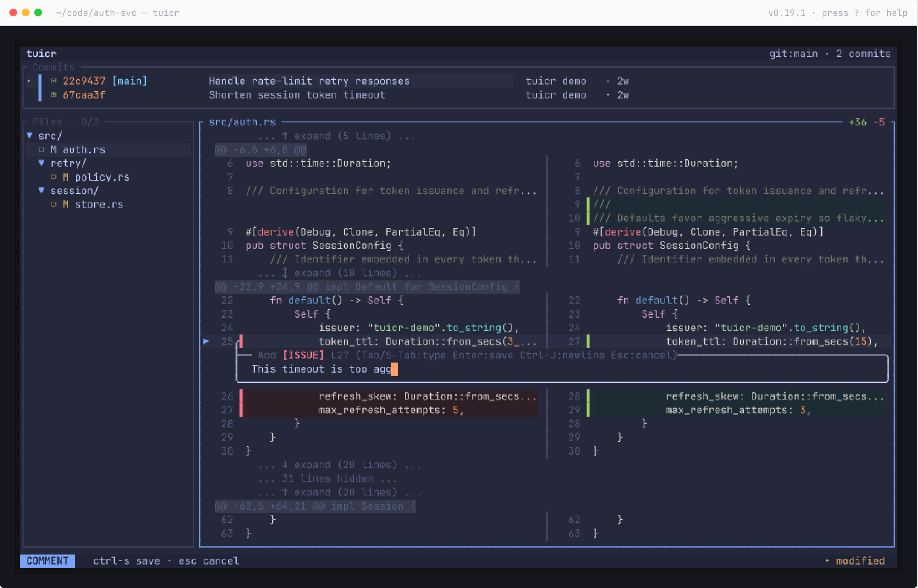Click git:main branch info in header
The width and height of the screenshot is (918, 588).
coord(793,53)
